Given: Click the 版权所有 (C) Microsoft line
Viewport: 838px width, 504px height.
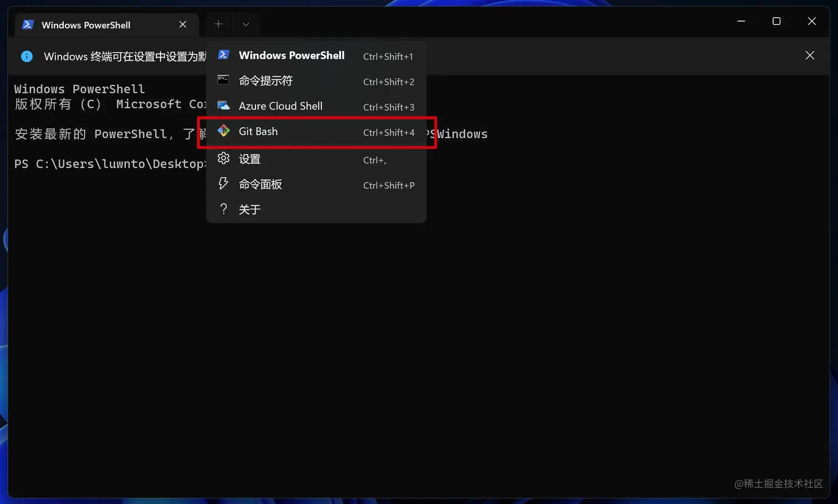Looking at the screenshot, I should coord(110,104).
